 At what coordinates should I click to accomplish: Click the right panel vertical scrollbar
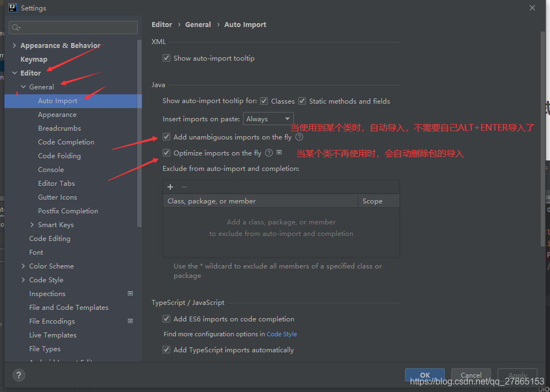[x=543, y=138]
